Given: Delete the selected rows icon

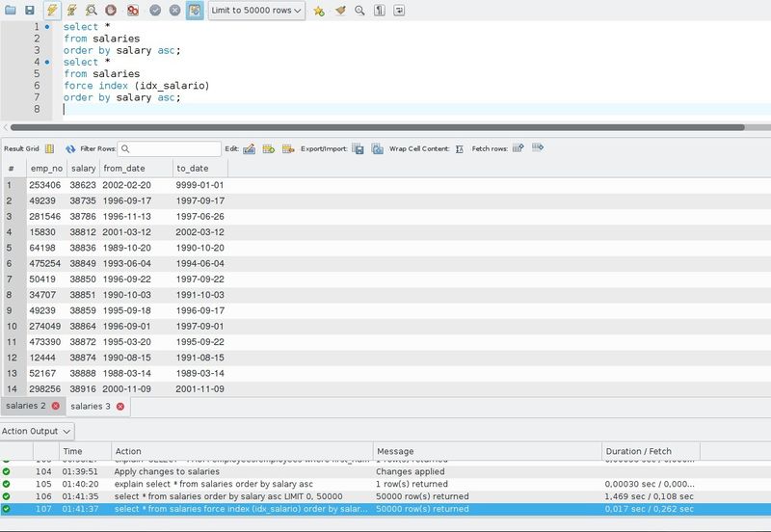Looking at the screenshot, I should [x=288, y=148].
